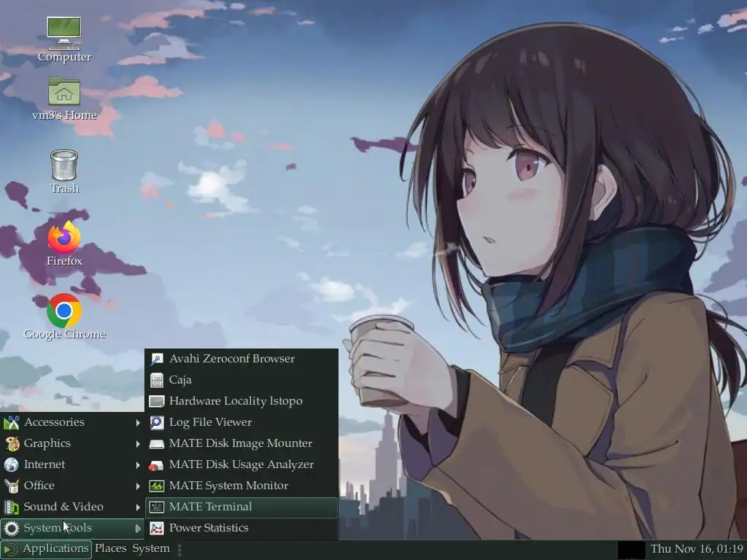Image resolution: width=747 pixels, height=560 pixels.
Task: Open the Applications panel menu
Action: click(x=46, y=549)
